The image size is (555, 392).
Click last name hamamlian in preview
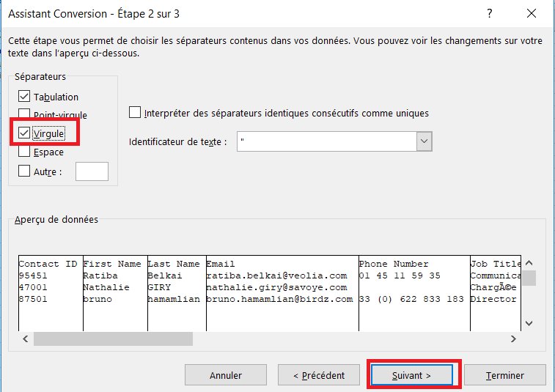tap(174, 299)
